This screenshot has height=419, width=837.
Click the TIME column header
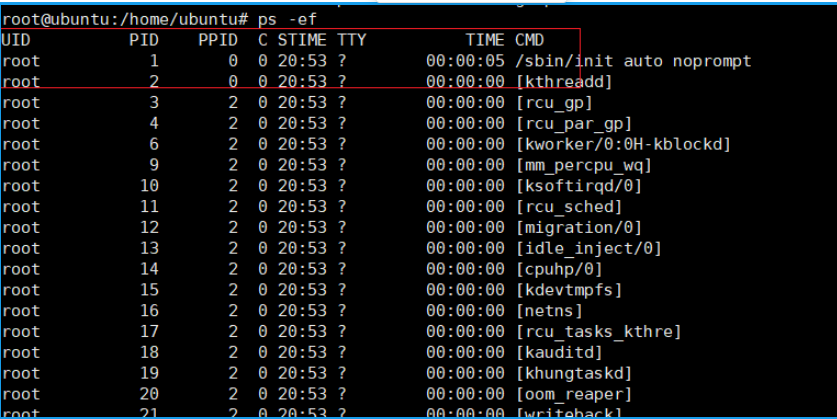[485, 40]
